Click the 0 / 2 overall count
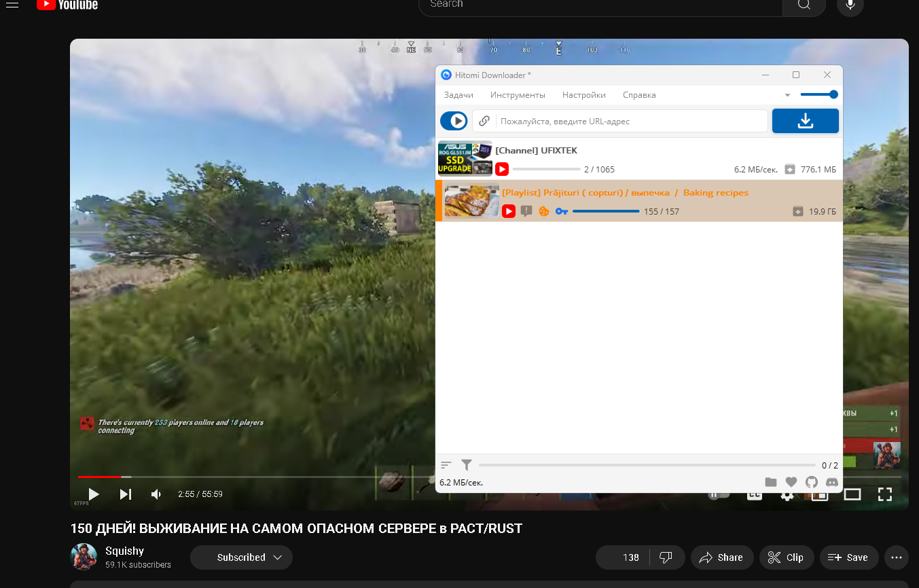 830,466
